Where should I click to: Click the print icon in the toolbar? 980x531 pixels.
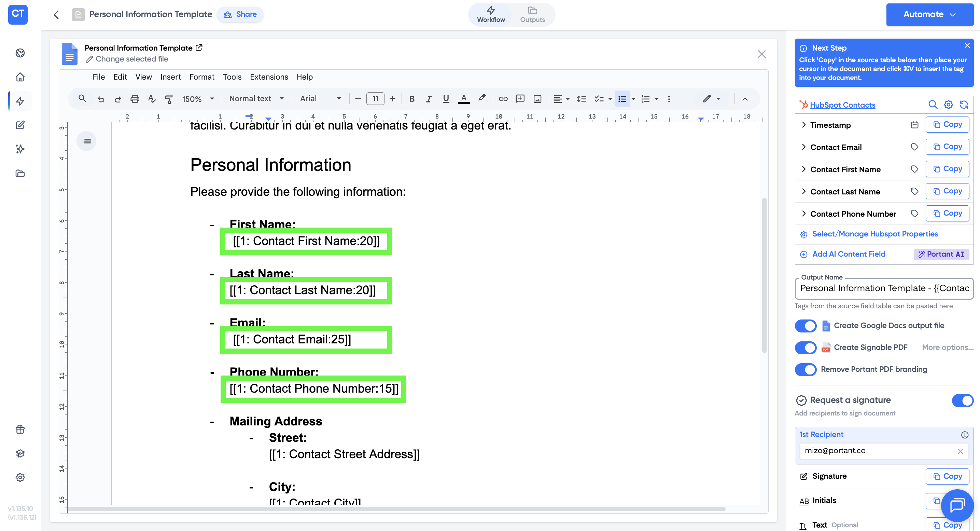pyautogui.click(x=135, y=99)
